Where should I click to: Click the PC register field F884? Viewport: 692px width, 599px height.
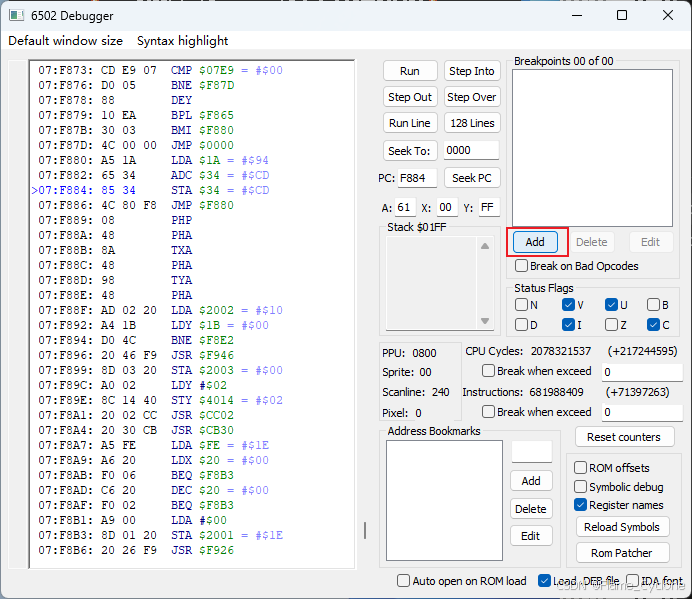click(417, 178)
